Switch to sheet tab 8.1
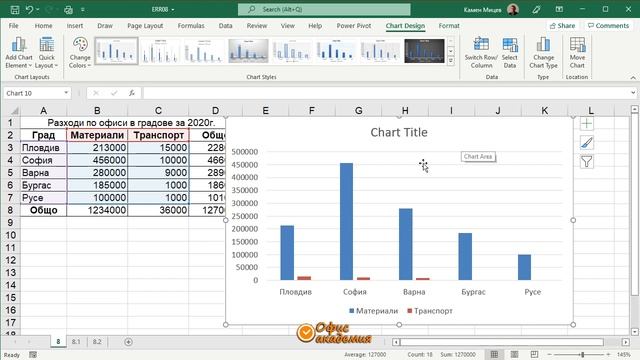The width and height of the screenshot is (640, 360). click(x=76, y=342)
